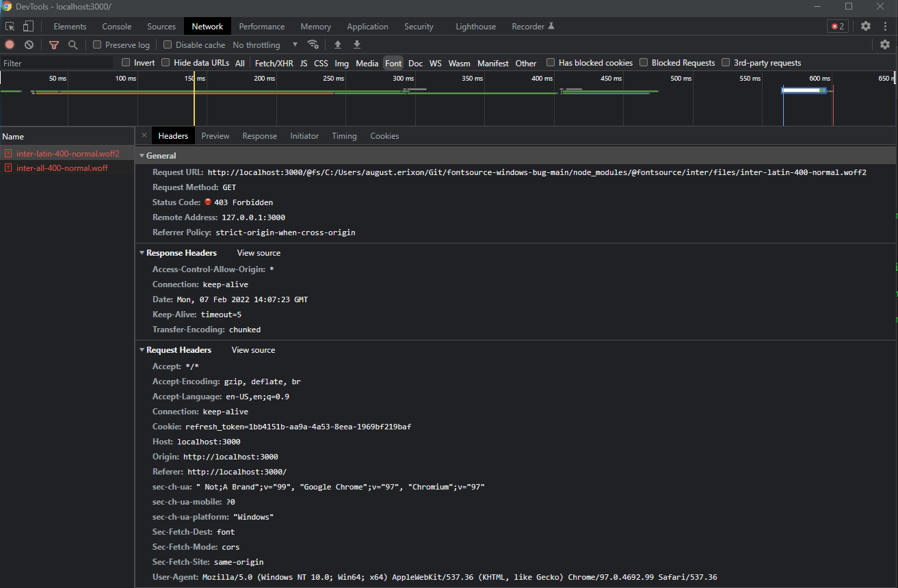Filter requests by Img
This screenshot has width=898, height=588.
[x=342, y=63]
